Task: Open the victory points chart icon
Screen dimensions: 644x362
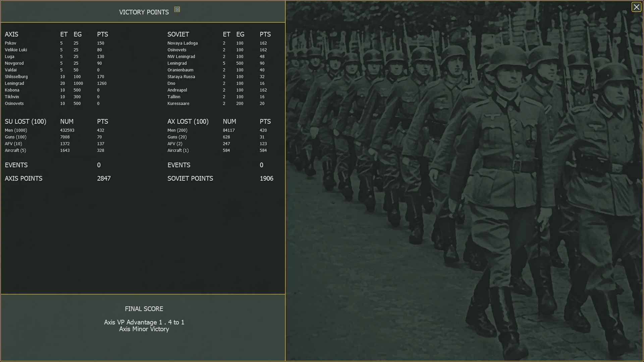Action: [x=177, y=9]
